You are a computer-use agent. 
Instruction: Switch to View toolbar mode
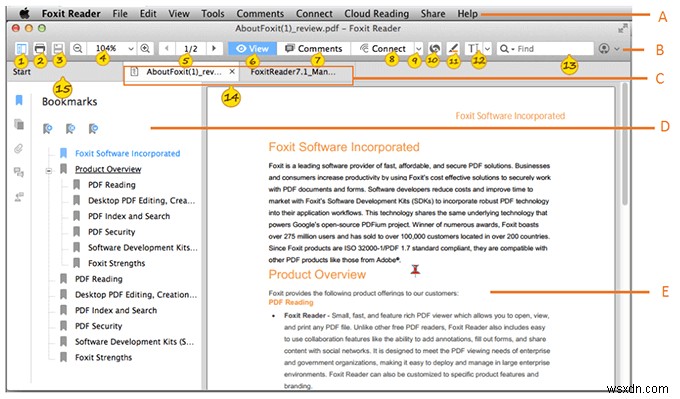[x=252, y=49]
